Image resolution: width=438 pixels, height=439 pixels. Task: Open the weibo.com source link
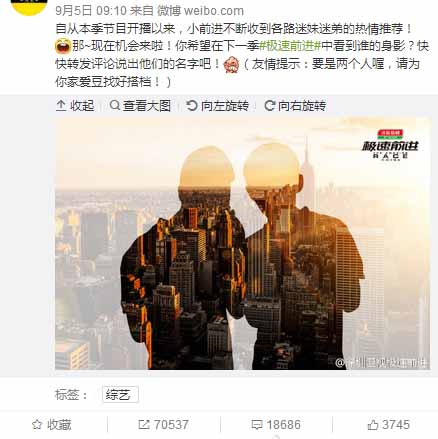(213, 11)
